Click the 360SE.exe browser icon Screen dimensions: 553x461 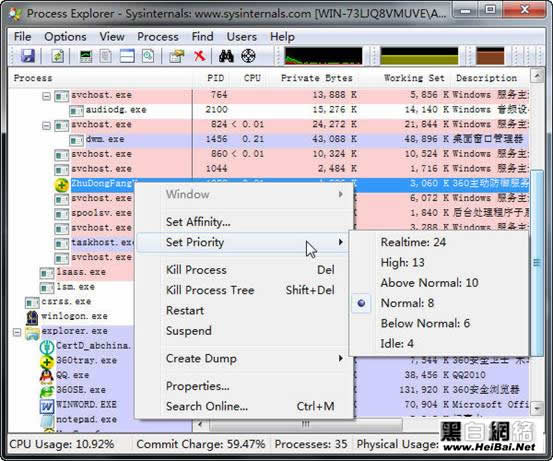(x=47, y=391)
